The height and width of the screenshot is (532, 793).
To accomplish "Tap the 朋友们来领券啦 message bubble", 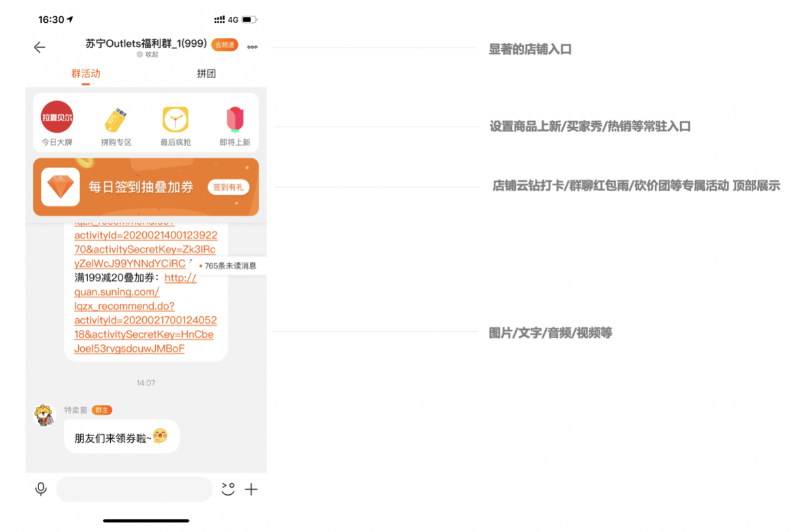I will pyautogui.click(x=121, y=437).
